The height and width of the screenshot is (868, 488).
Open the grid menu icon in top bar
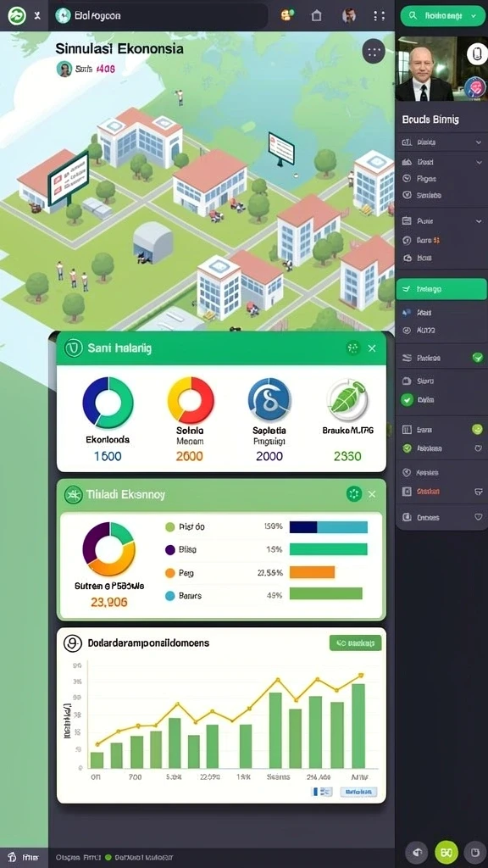point(379,16)
